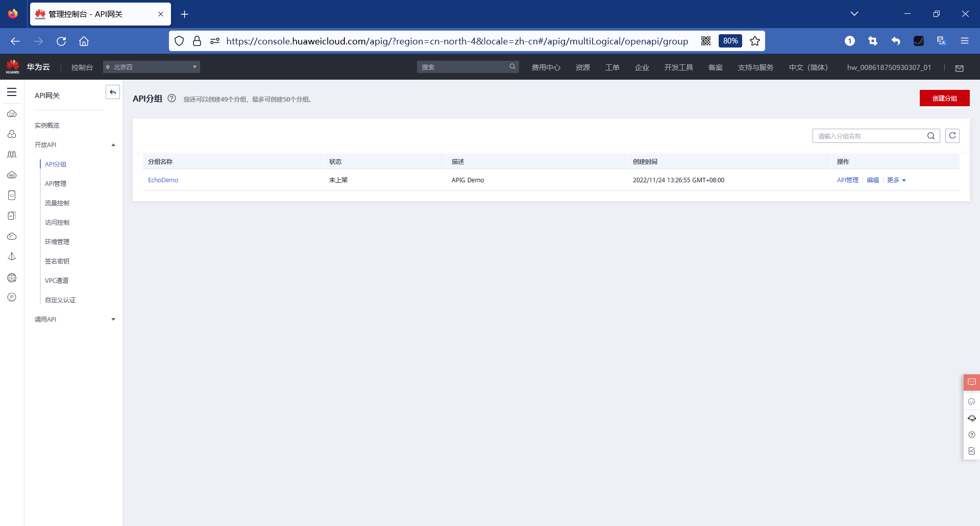The width and height of the screenshot is (980, 526).
Task: Open 流量控制 in sidebar
Action: tap(57, 203)
